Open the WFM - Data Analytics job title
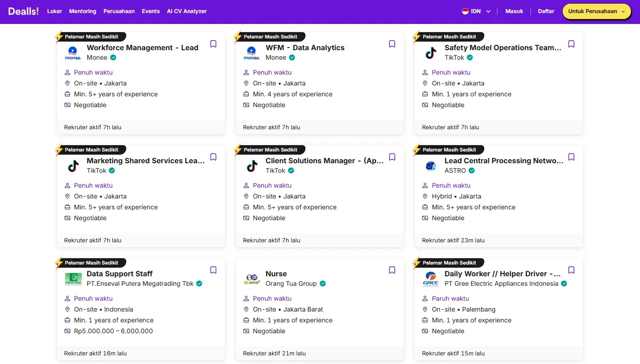The height and width of the screenshot is (364, 640). [x=305, y=47]
